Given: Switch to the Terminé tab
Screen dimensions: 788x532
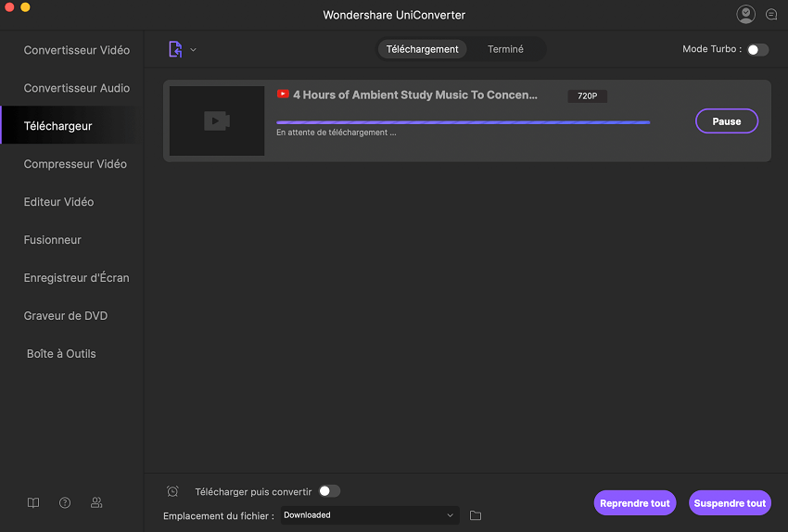Looking at the screenshot, I should point(505,49).
